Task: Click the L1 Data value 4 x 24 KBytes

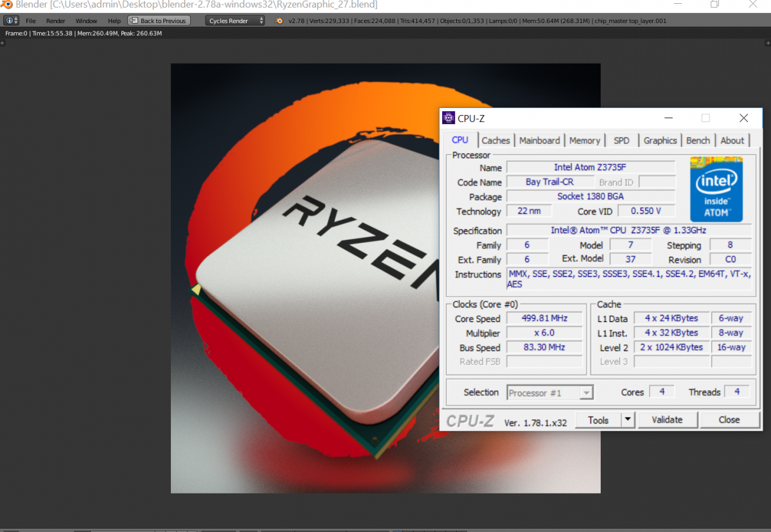Action: [671, 319]
